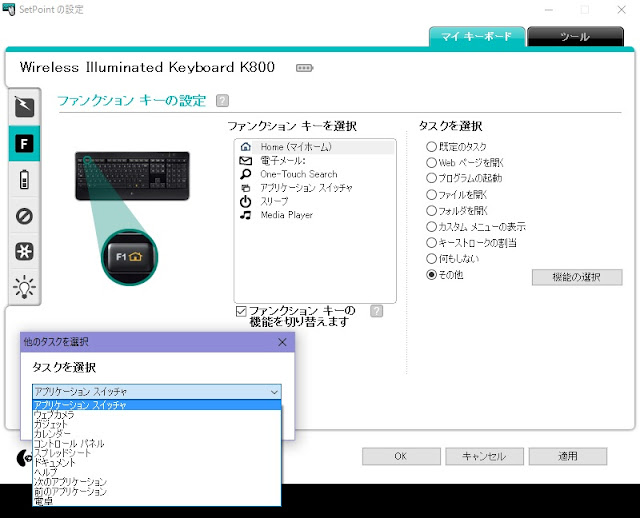Choose highlighted アプリケーション スイッチャ dropdown option
The height and width of the screenshot is (518, 640).
pos(157,405)
